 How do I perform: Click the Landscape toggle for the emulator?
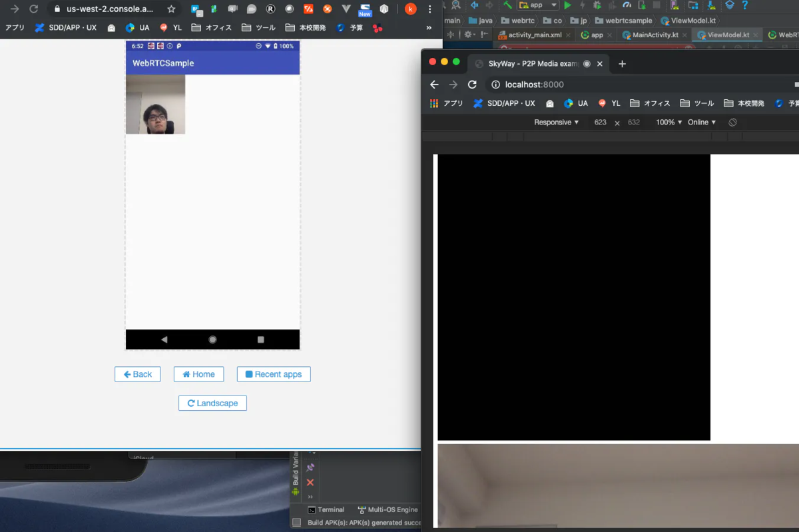[x=212, y=403]
